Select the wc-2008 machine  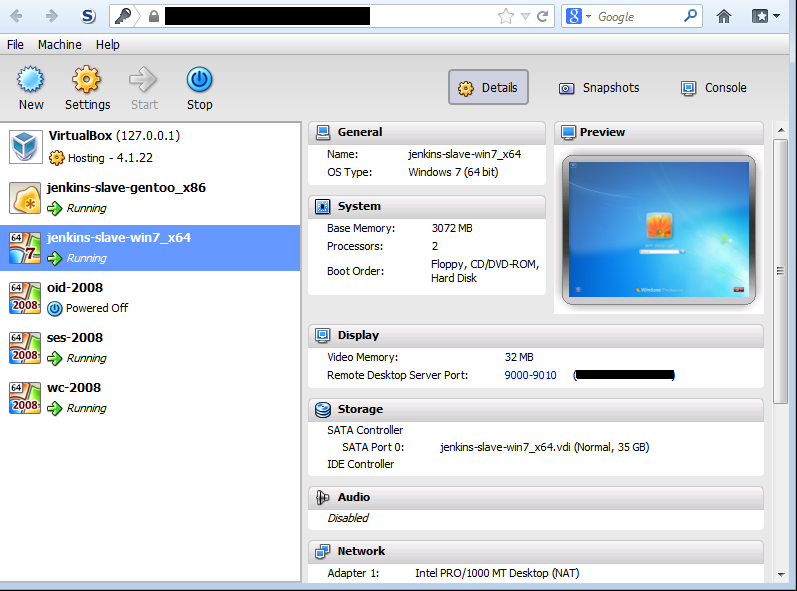150,398
